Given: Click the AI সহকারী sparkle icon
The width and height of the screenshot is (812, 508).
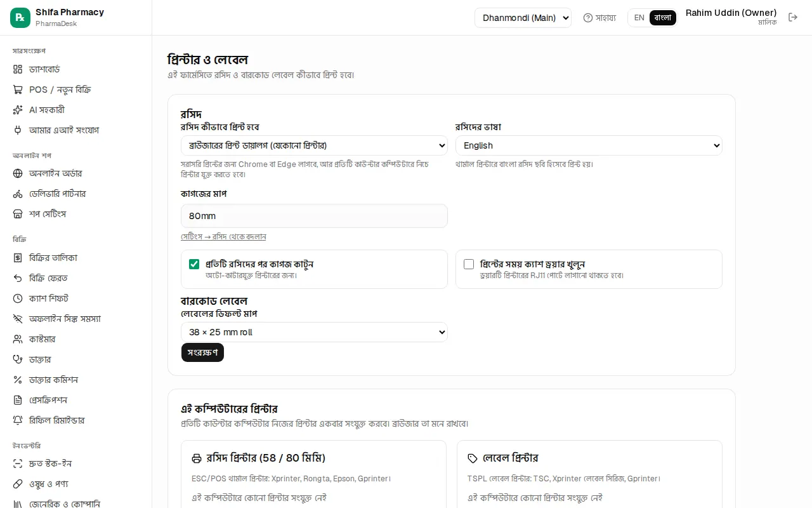Looking at the screenshot, I should point(18,110).
